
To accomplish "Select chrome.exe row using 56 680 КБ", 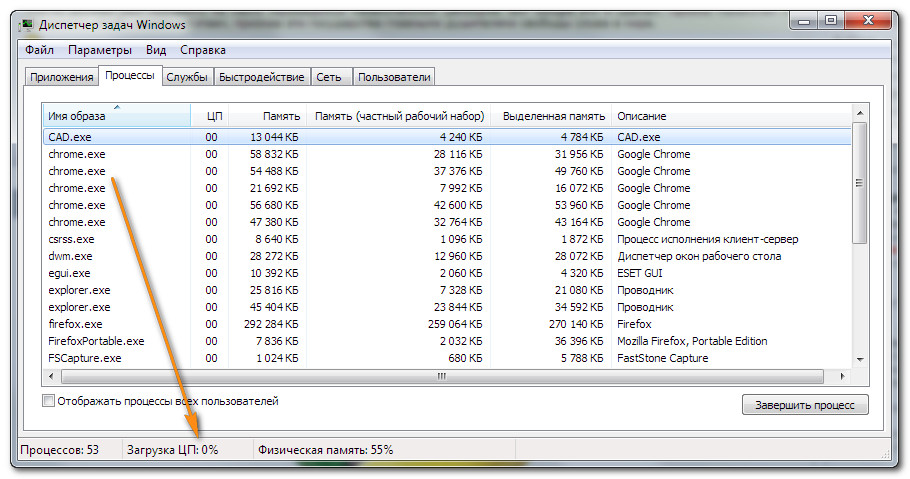I will click(447, 205).
